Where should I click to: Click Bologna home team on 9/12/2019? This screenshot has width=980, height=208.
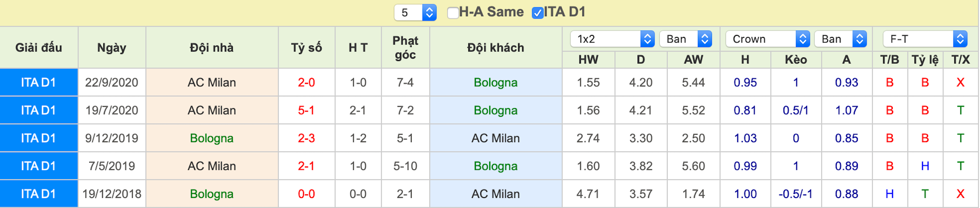click(212, 138)
